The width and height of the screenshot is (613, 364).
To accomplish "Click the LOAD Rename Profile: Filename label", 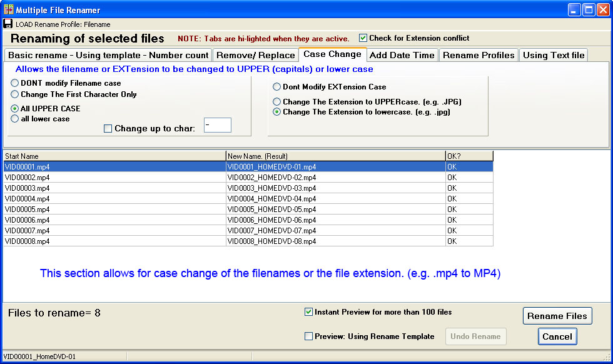I will click(63, 24).
